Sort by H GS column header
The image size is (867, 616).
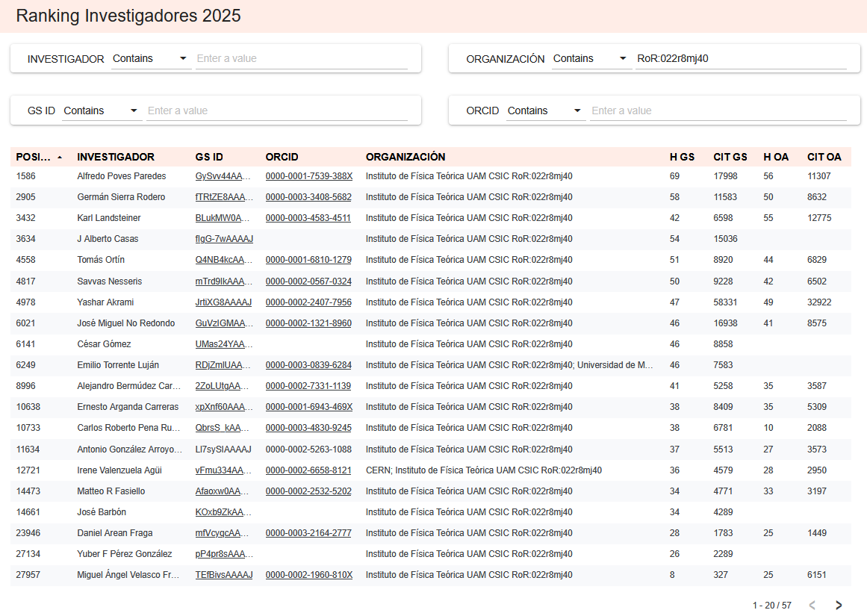click(682, 157)
